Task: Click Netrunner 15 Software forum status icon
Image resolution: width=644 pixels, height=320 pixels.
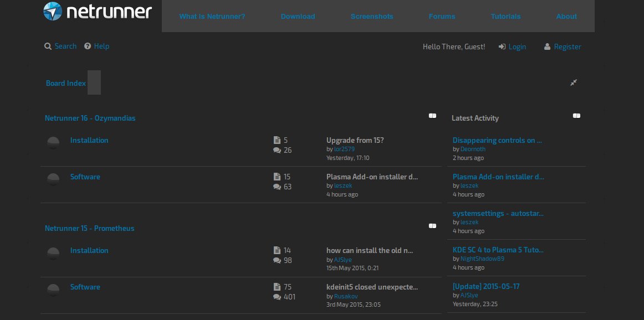Action: 53,290
